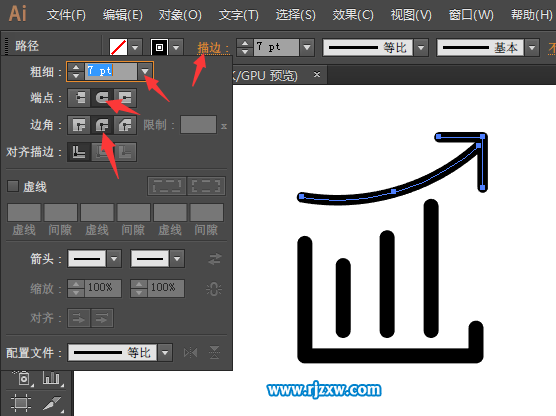Open the 配置文件 等比 profile dropdown
The height and width of the screenshot is (416, 556).
point(165,353)
